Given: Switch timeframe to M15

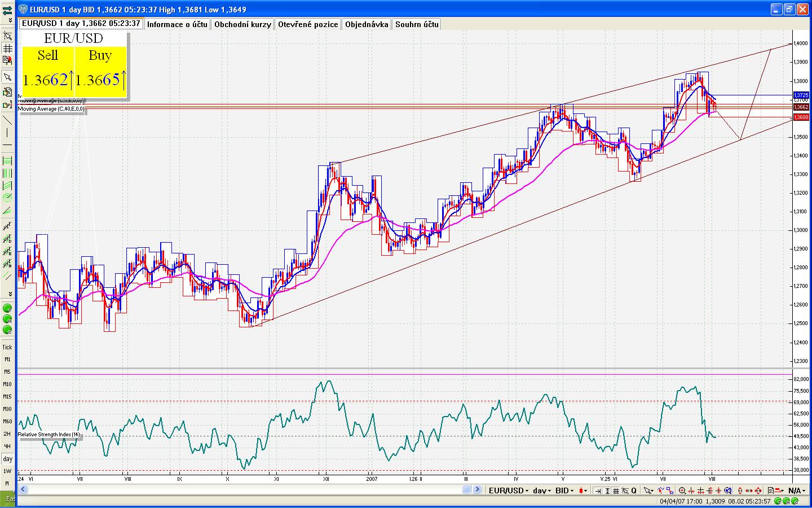Looking at the screenshot, I should 7,397.
